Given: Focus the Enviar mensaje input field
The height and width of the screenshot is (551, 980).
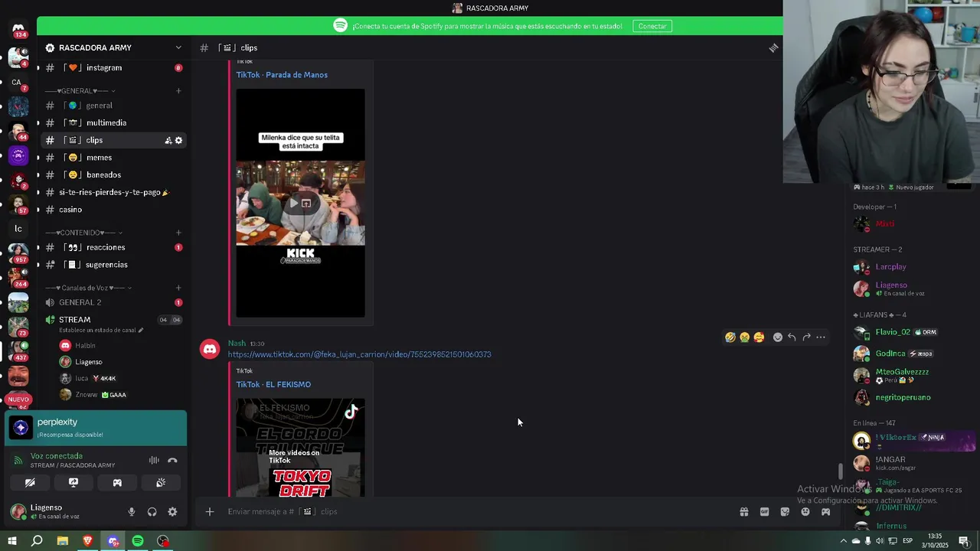Looking at the screenshot, I should pyautogui.click(x=475, y=512).
